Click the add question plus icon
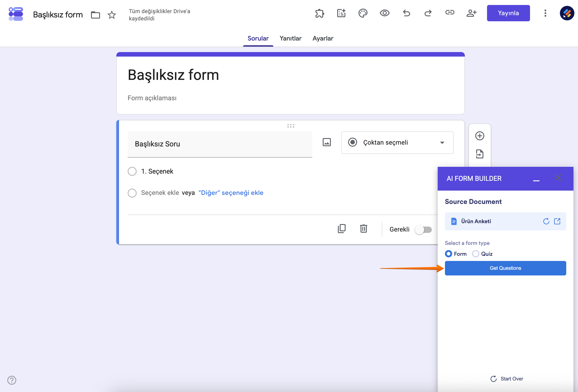 pyautogui.click(x=480, y=136)
